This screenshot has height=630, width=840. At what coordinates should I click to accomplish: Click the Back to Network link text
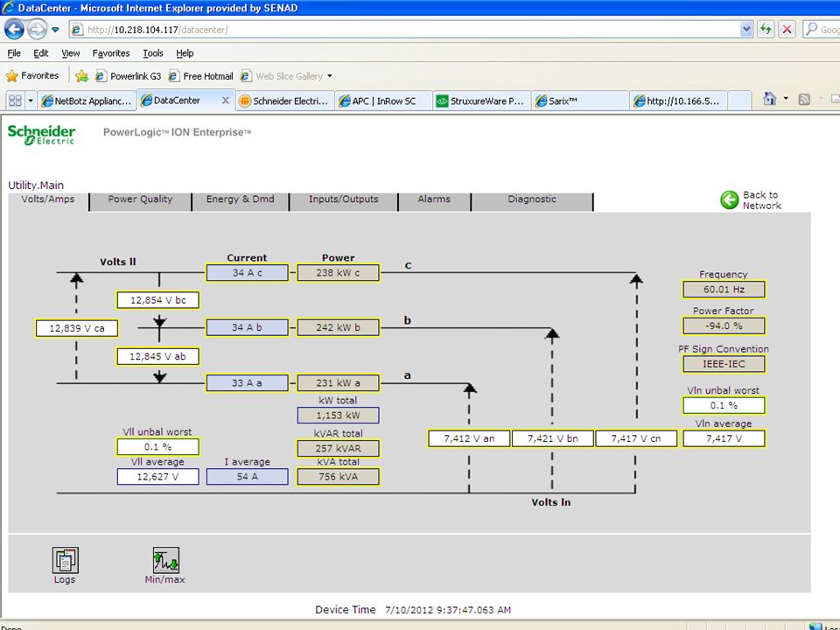pos(762,200)
